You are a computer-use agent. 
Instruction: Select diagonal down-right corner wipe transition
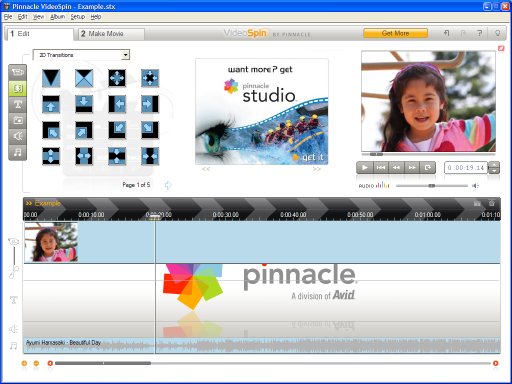pyautogui.click(x=51, y=130)
